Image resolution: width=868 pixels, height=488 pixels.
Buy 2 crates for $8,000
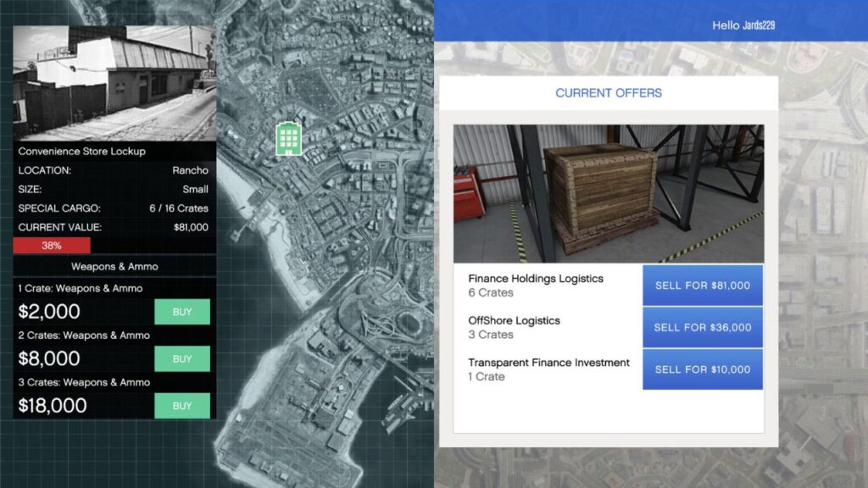tap(182, 359)
